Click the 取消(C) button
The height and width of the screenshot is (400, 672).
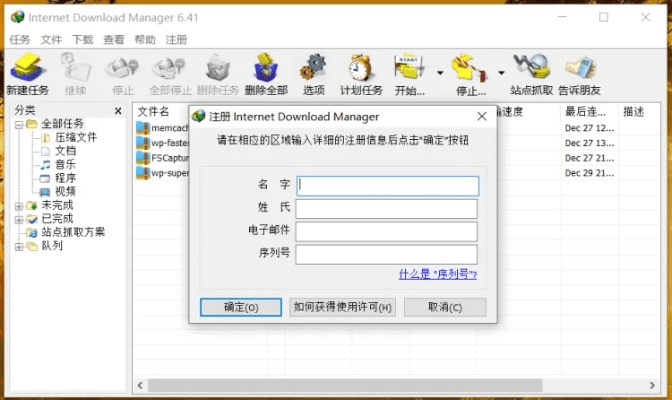[x=445, y=307]
